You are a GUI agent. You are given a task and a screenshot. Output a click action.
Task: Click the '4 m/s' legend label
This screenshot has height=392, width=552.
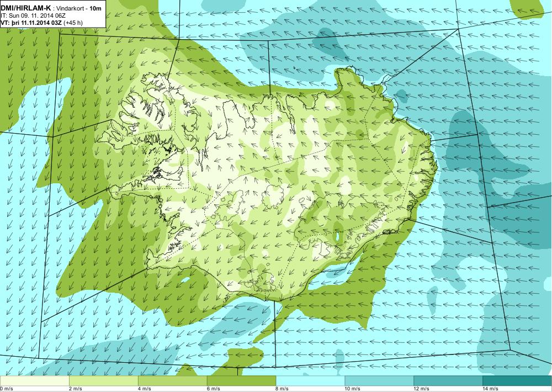[145, 389]
